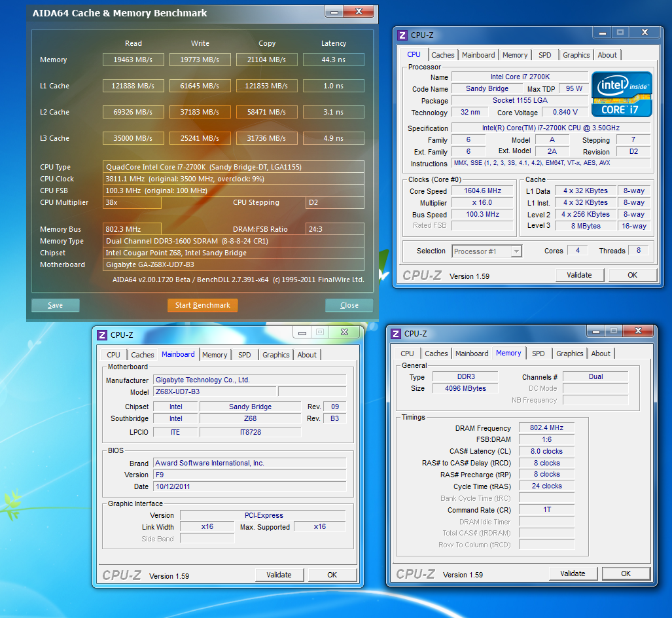Open the About tab in CPU-Z CPU window

pos(607,55)
